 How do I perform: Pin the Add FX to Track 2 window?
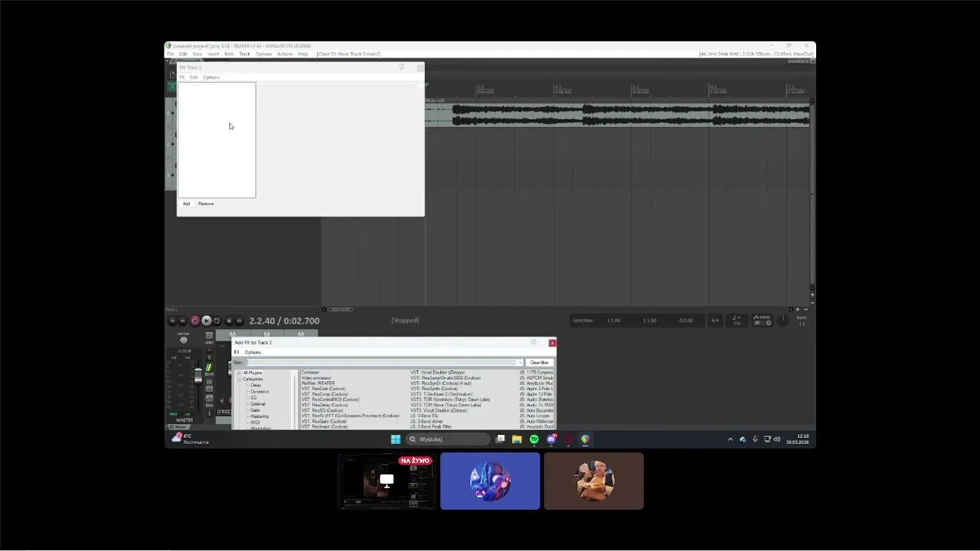coord(533,342)
